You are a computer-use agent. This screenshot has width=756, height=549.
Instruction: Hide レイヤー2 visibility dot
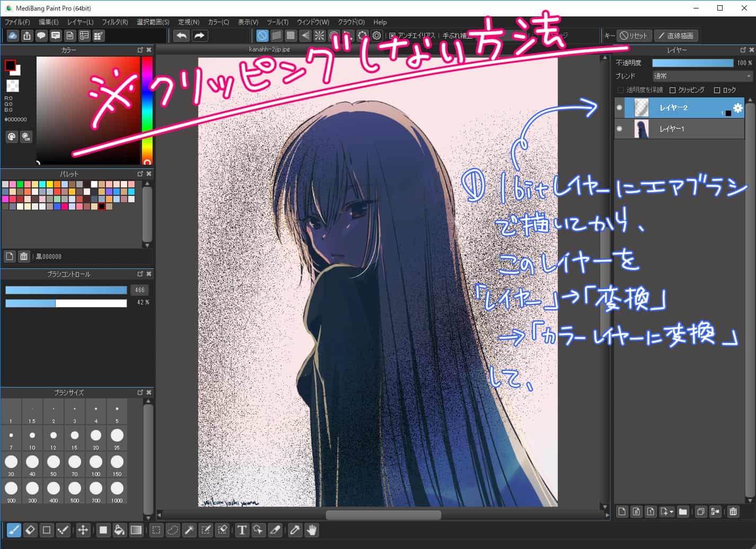click(x=619, y=107)
